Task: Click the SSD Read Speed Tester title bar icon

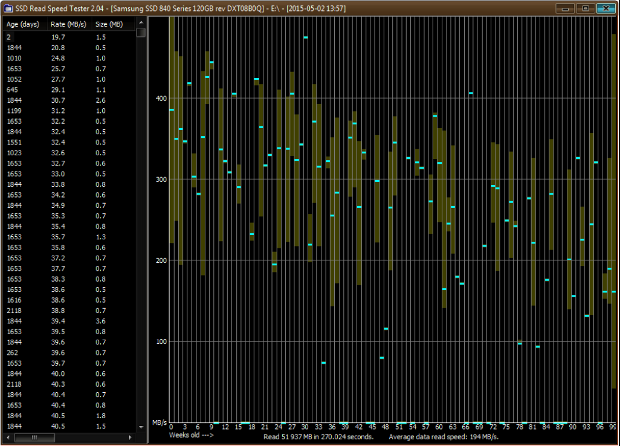Action: (8, 6)
